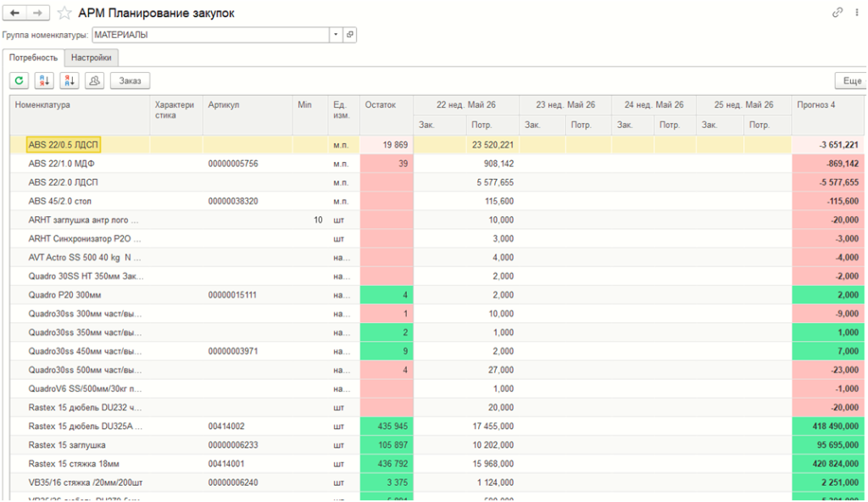Select the ABS 22/1.0 МДФ row
This screenshot has width=868, height=502.
(437, 164)
